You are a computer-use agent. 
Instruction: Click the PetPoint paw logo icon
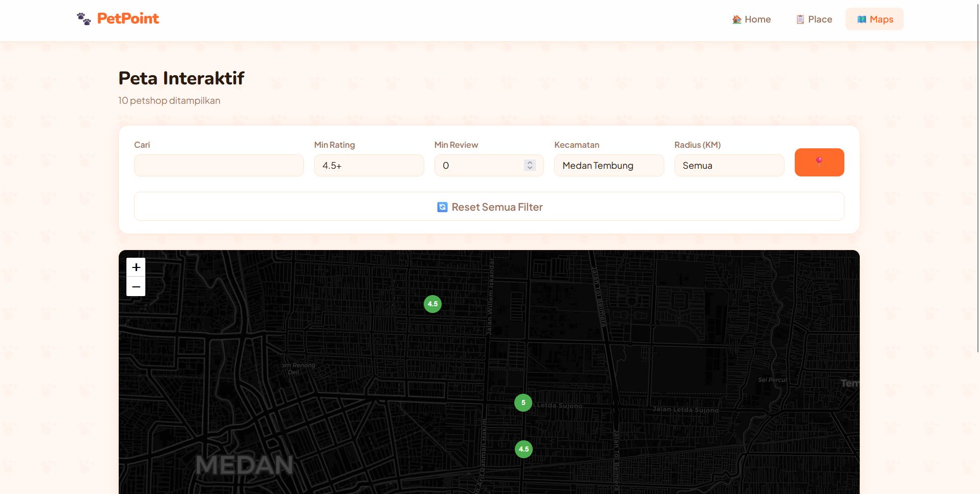(x=84, y=19)
